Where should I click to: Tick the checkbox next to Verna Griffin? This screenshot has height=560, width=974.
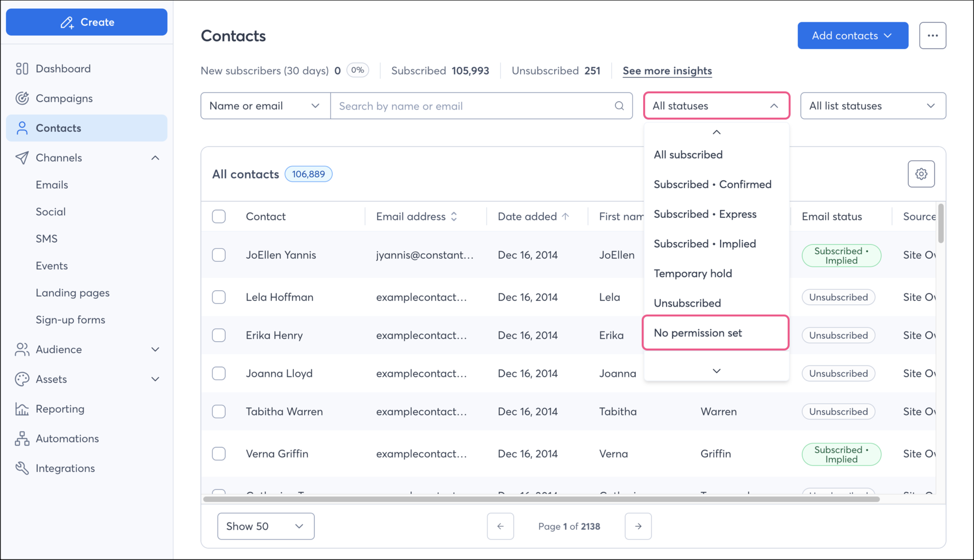click(x=219, y=454)
